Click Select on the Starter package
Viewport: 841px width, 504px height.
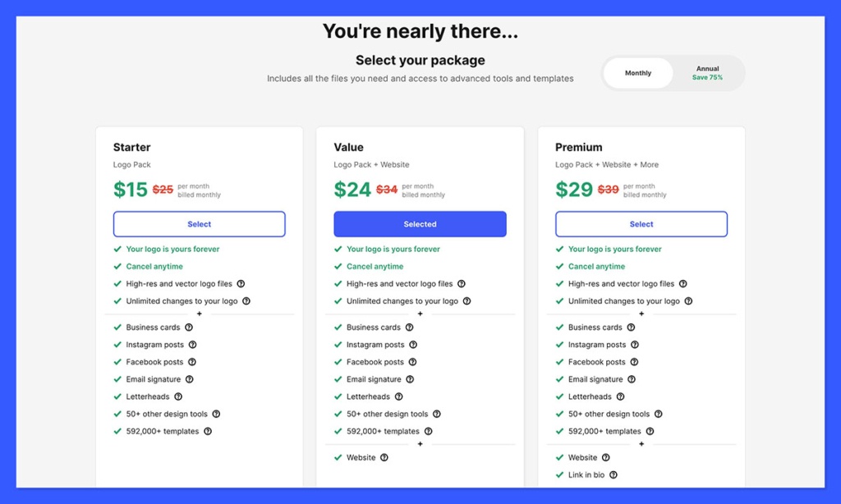coord(198,223)
